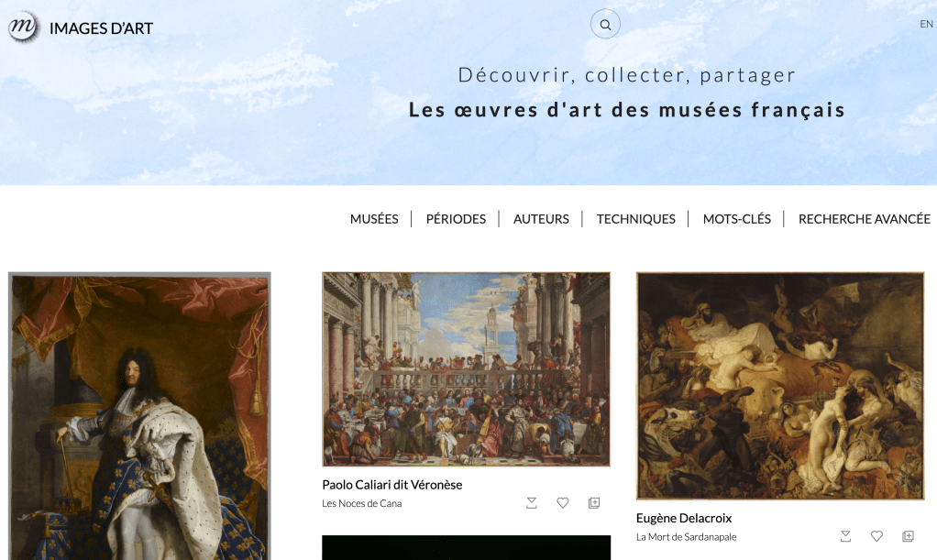
Task: Open the Eugène Delacroix author link
Action: coord(684,518)
